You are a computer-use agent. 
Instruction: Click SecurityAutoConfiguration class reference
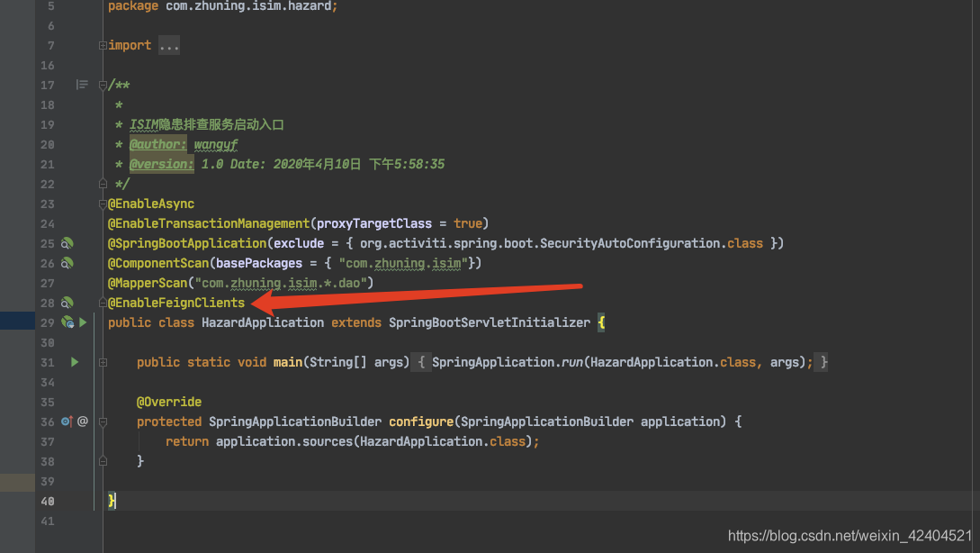pos(630,243)
